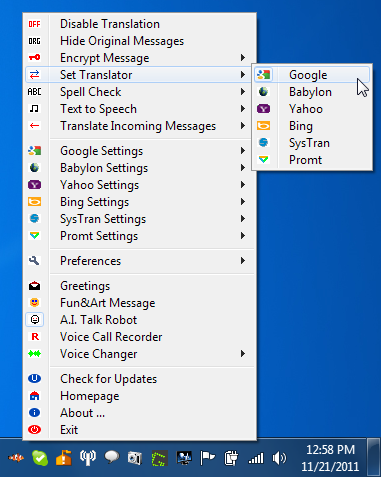Click the red R Voice Call Recorder icon
The height and width of the screenshot is (477, 381).
pyautogui.click(x=35, y=337)
